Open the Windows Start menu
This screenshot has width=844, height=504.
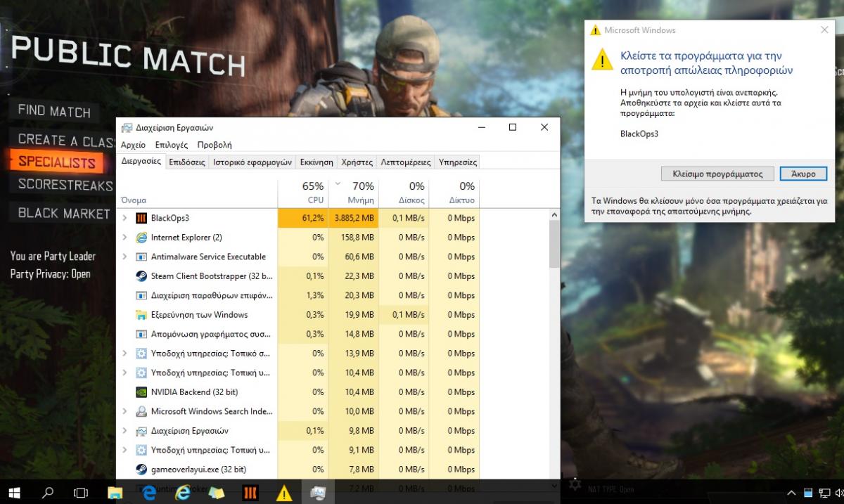[14, 493]
